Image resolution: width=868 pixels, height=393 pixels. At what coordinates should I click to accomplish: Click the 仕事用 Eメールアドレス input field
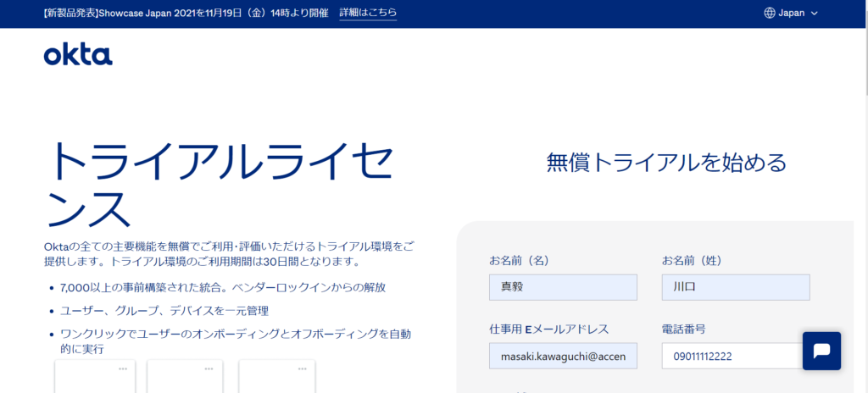[x=563, y=357]
